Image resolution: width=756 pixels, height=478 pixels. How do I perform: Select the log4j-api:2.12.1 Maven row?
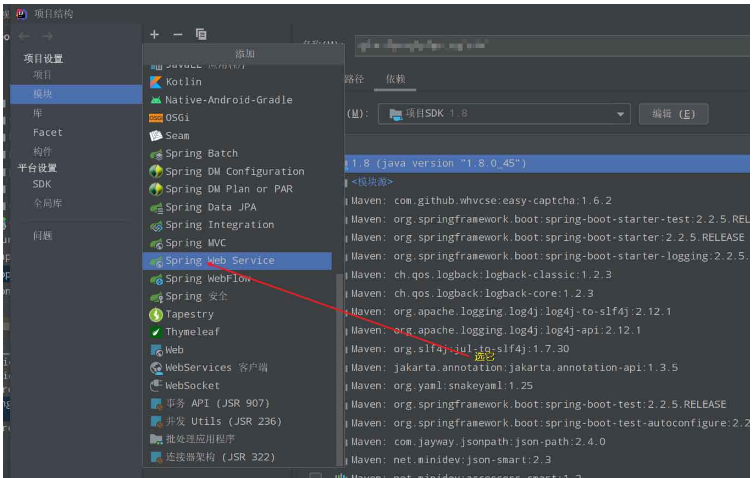(547, 331)
